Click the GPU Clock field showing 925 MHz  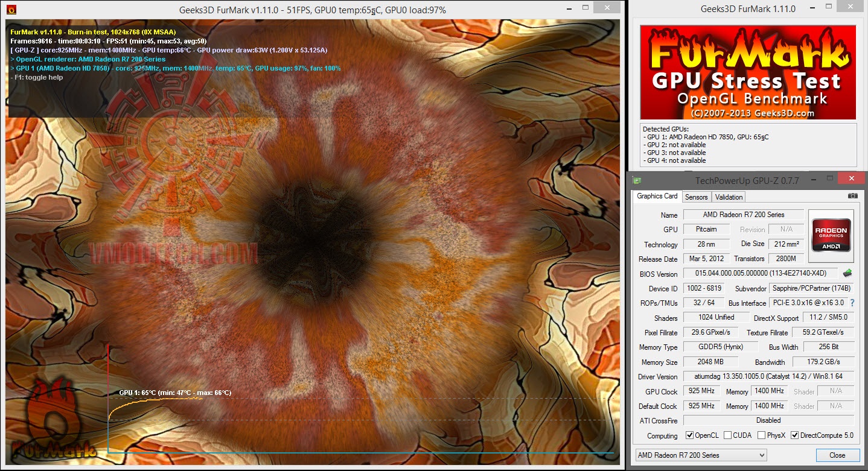tap(701, 391)
